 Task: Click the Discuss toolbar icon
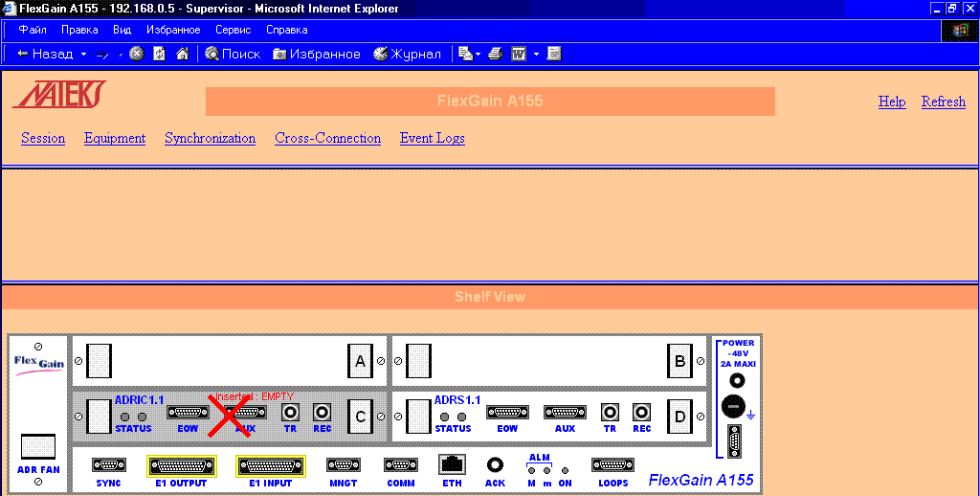(x=554, y=54)
